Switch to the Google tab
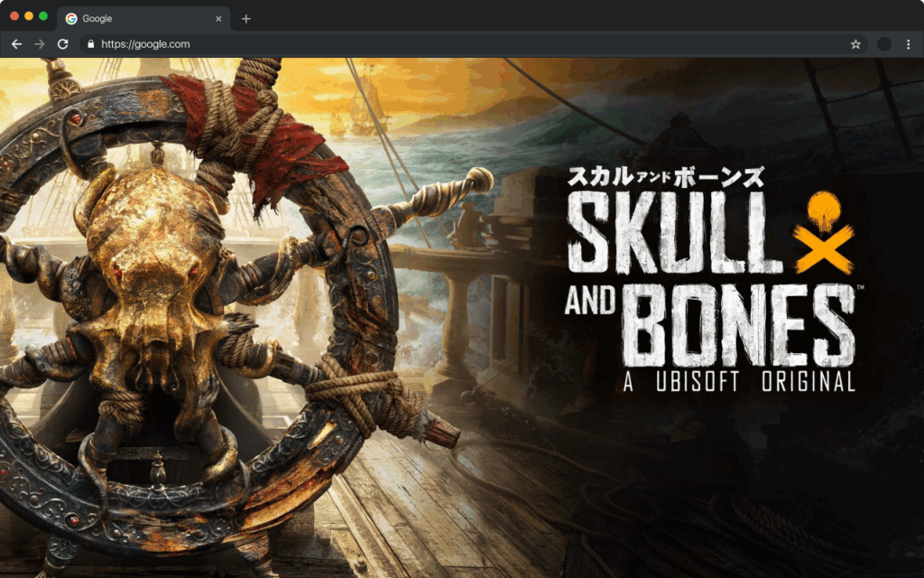The width and height of the screenshot is (924, 578). [126, 18]
